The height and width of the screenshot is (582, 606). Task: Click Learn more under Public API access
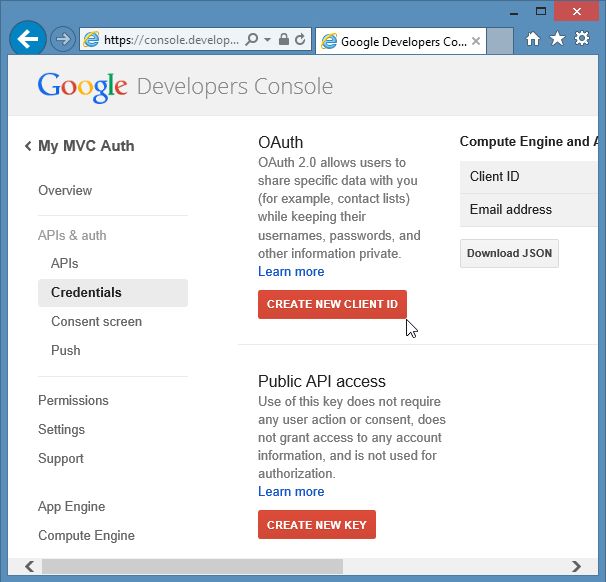pos(291,492)
